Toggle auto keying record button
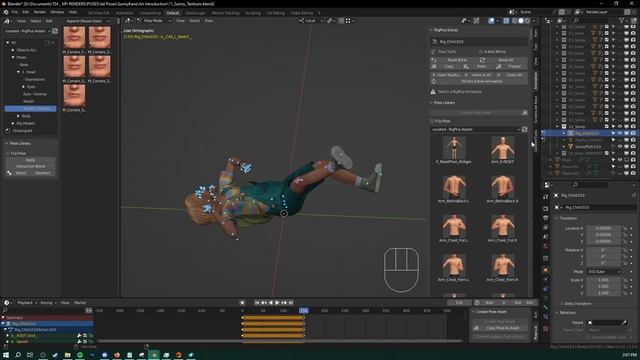The height and width of the screenshot is (360, 640). click(x=242, y=303)
